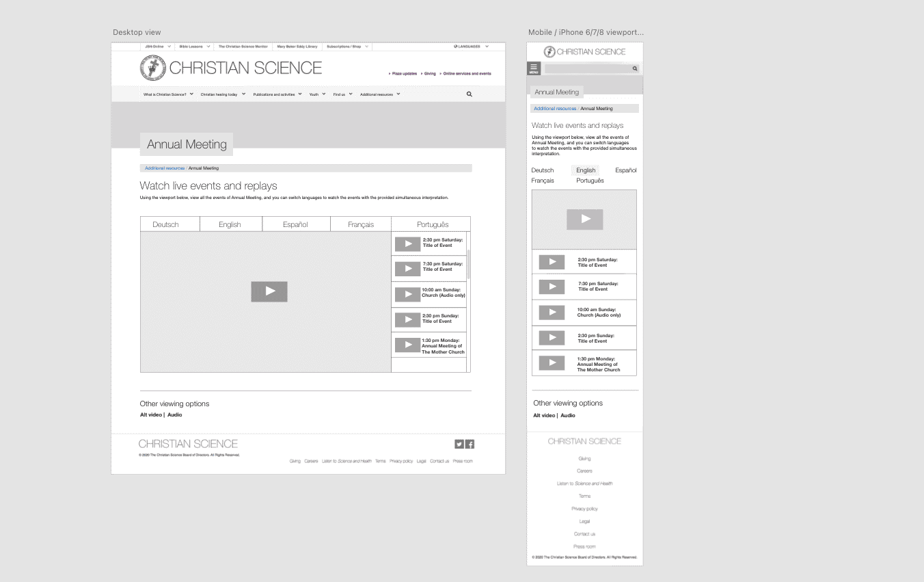Open the Twitter icon in desktop footer
This screenshot has height=582, width=924.
[x=459, y=444]
